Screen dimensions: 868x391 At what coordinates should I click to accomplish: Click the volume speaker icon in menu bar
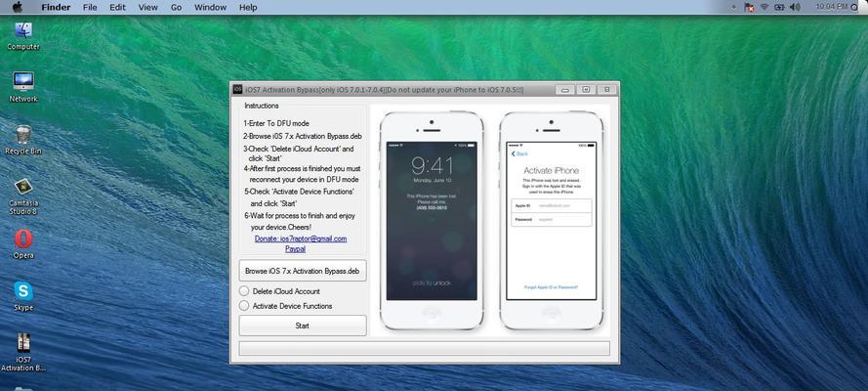(x=795, y=7)
